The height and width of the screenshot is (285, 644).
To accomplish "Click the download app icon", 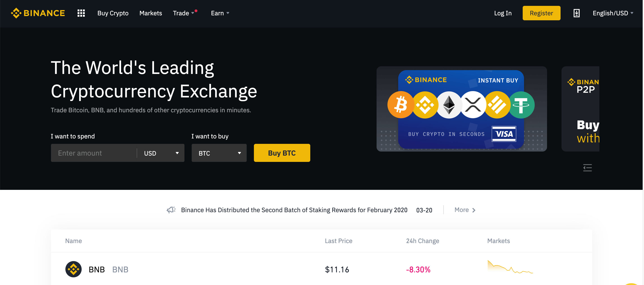I will tap(576, 13).
